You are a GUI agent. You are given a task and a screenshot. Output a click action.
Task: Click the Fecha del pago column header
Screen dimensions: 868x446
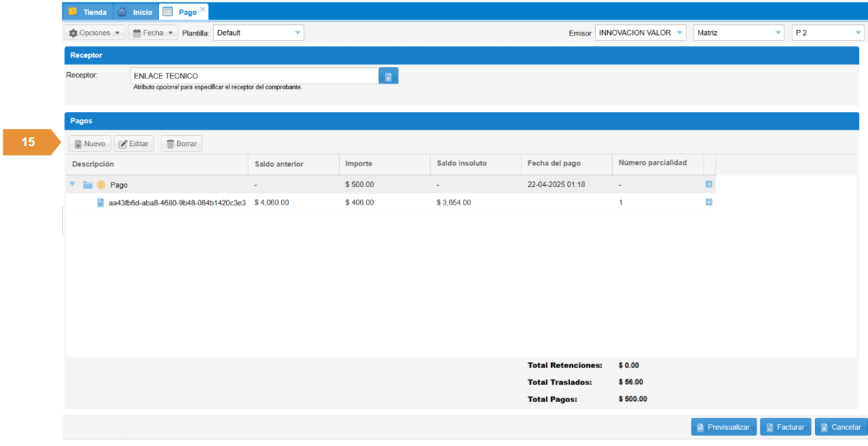click(x=566, y=164)
